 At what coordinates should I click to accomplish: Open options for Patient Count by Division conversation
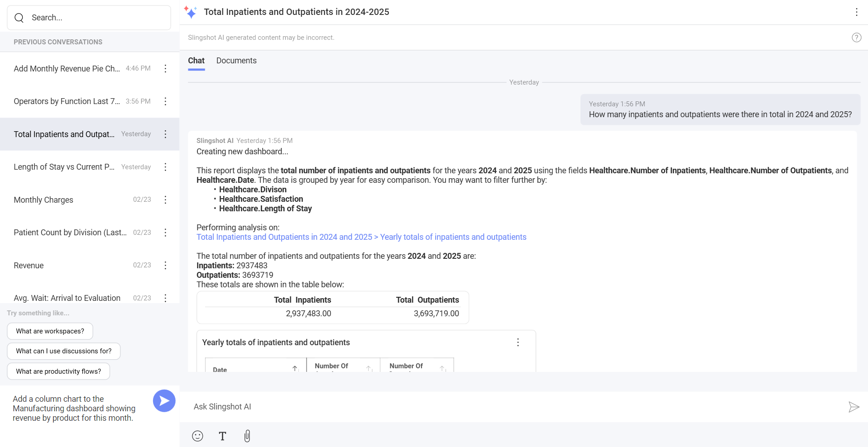165,233
